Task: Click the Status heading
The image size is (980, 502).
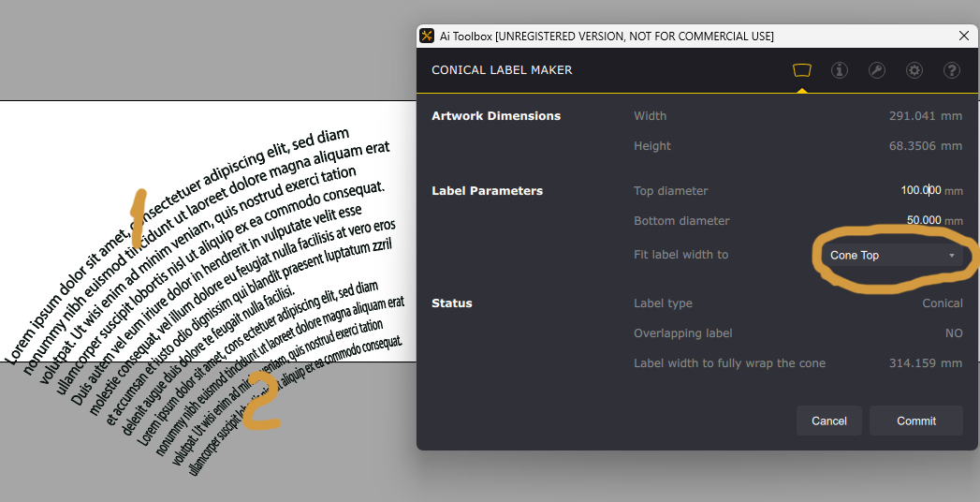Action: (452, 303)
